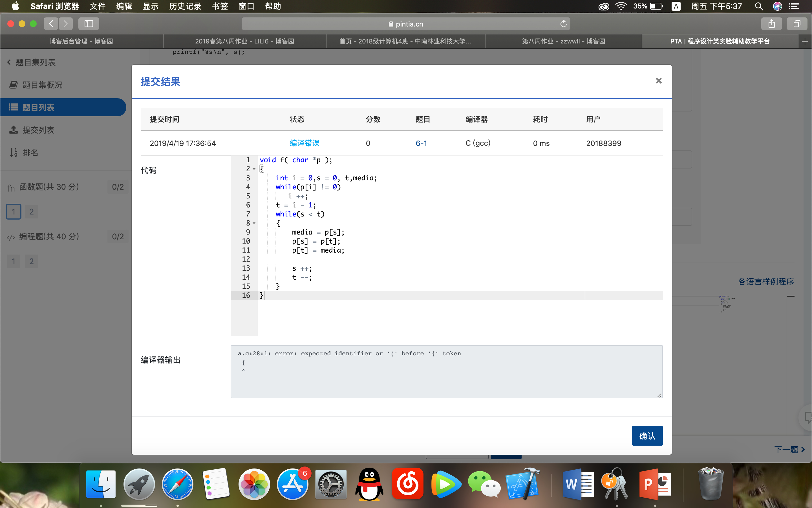812x508 pixels.
Task: Collapse code fold arrow on line 8
Action: [254, 223]
